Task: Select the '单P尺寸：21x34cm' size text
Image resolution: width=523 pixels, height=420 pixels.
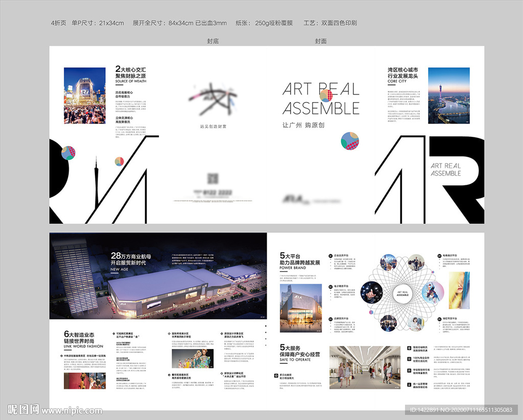Action: coord(98,23)
